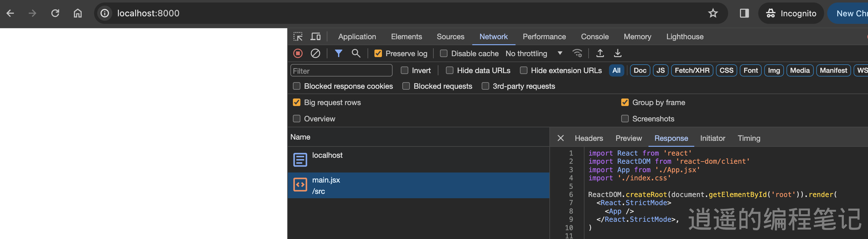Viewport: 868px width, 239px height.
Task: Open network conditions wifi icon
Action: pyautogui.click(x=577, y=53)
